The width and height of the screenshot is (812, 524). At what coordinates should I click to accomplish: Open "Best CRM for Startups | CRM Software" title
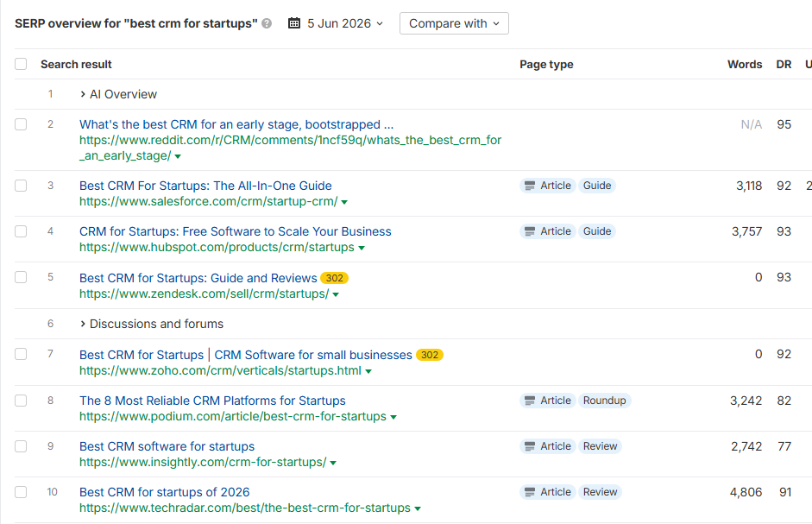click(245, 355)
